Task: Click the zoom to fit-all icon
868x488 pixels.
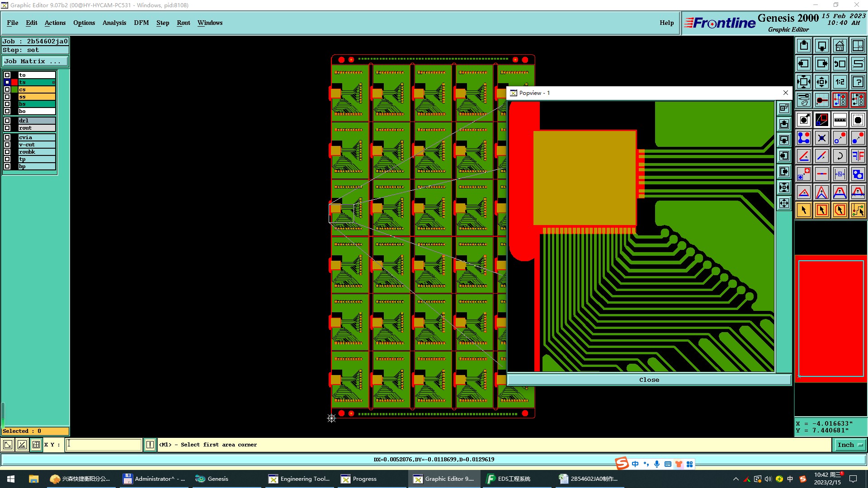Action: (x=804, y=82)
